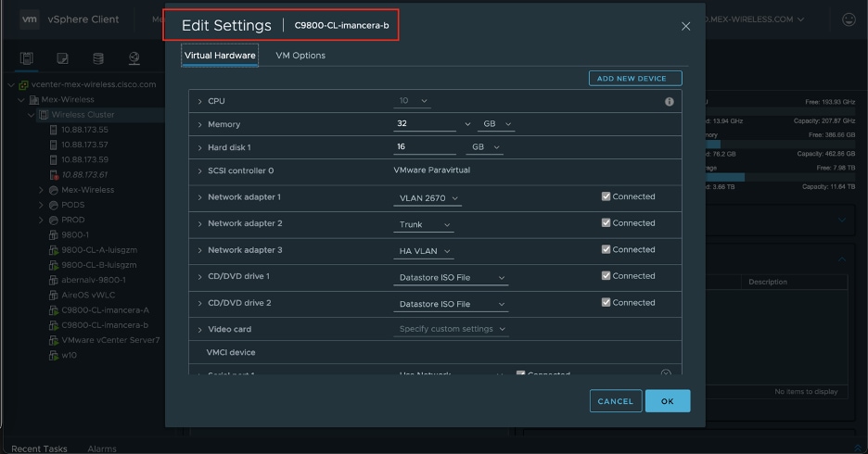Open CD/DVD drive 2 source dropdown
Image resolution: width=868 pixels, height=454 pixels.
pos(451,304)
